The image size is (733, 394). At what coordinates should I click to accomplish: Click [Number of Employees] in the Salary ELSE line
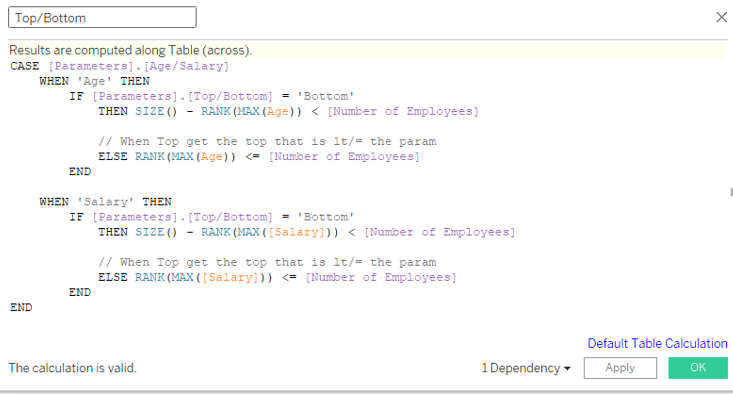point(381,277)
